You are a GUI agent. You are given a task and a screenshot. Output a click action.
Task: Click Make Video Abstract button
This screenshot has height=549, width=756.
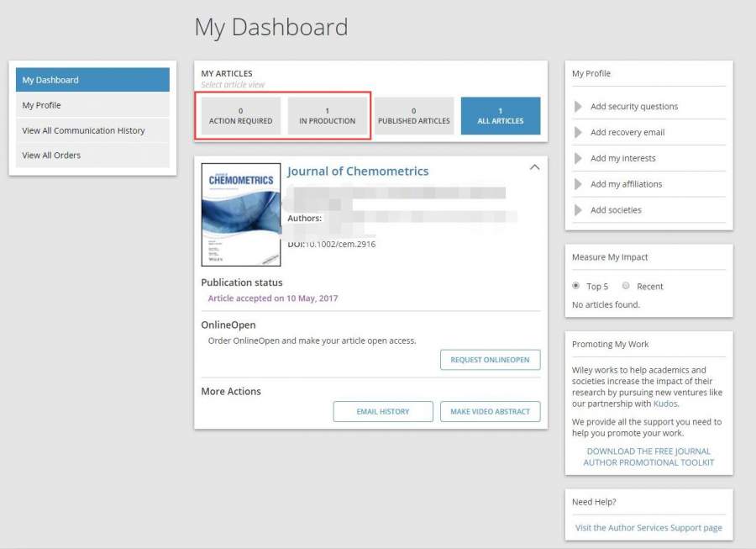tap(490, 411)
